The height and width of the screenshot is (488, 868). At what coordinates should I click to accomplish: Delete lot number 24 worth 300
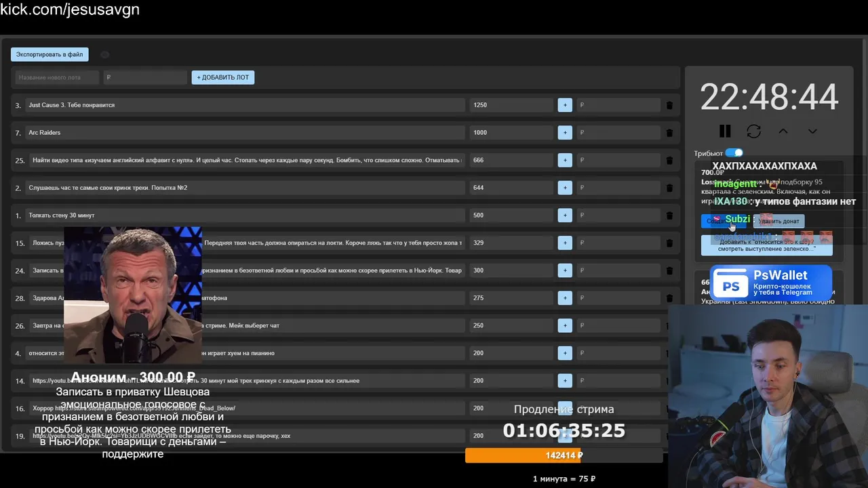click(669, 270)
